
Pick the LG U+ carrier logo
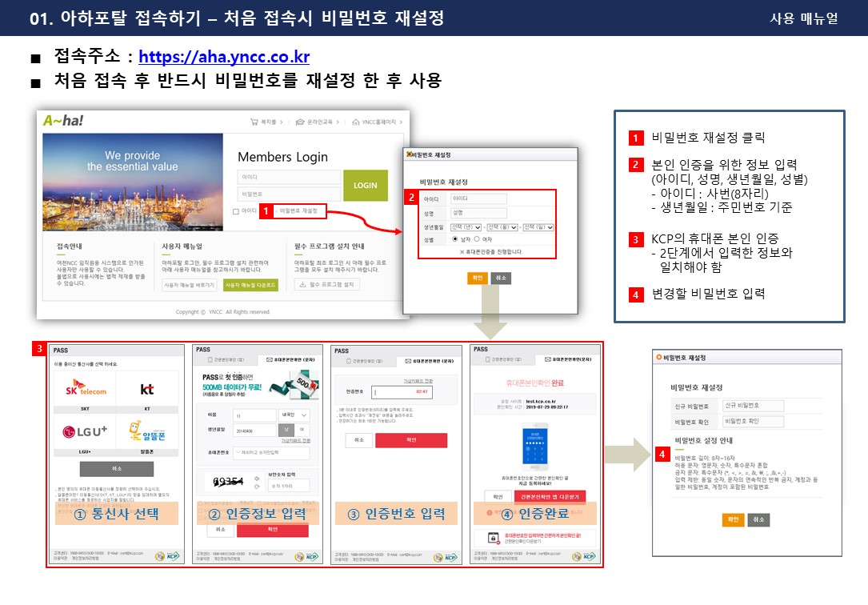[86, 433]
